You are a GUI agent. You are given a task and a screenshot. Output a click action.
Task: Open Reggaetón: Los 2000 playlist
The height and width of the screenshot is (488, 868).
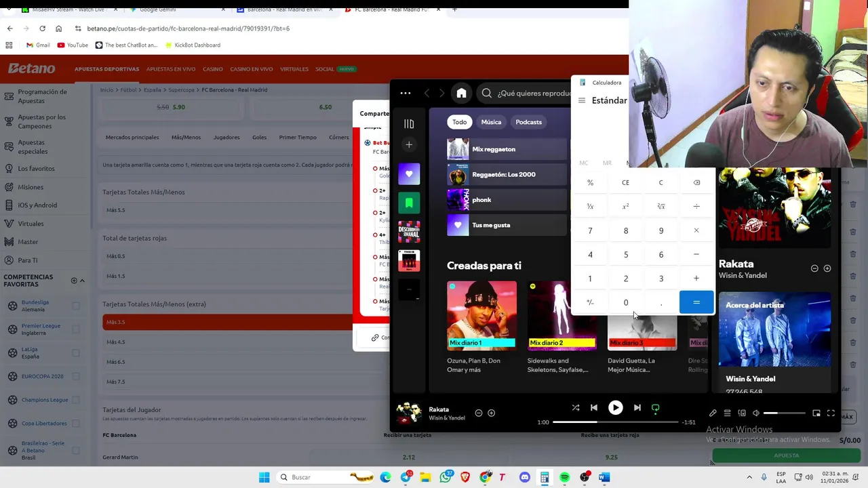pyautogui.click(x=507, y=174)
